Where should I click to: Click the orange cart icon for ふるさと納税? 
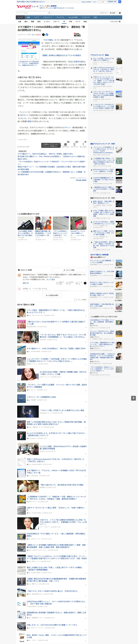coord(47,8)
